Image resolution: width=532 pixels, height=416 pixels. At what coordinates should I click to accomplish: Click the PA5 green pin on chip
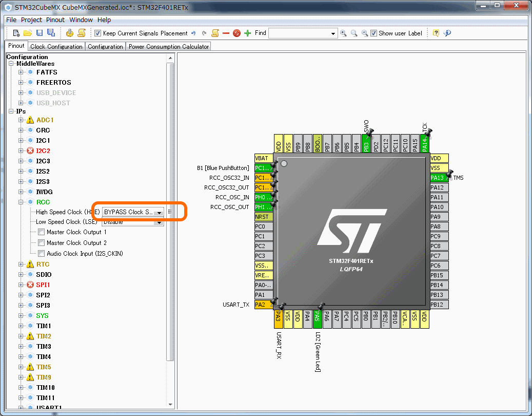coord(317,318)
